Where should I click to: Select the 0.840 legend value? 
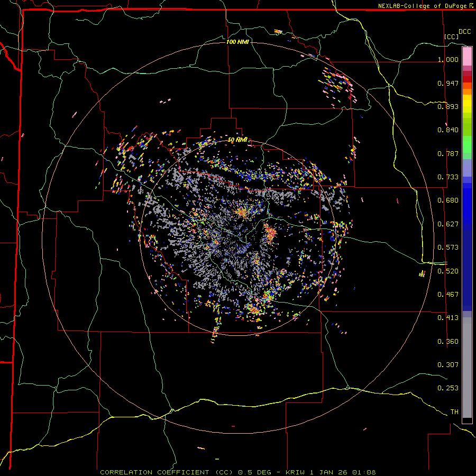pos(448,130)
